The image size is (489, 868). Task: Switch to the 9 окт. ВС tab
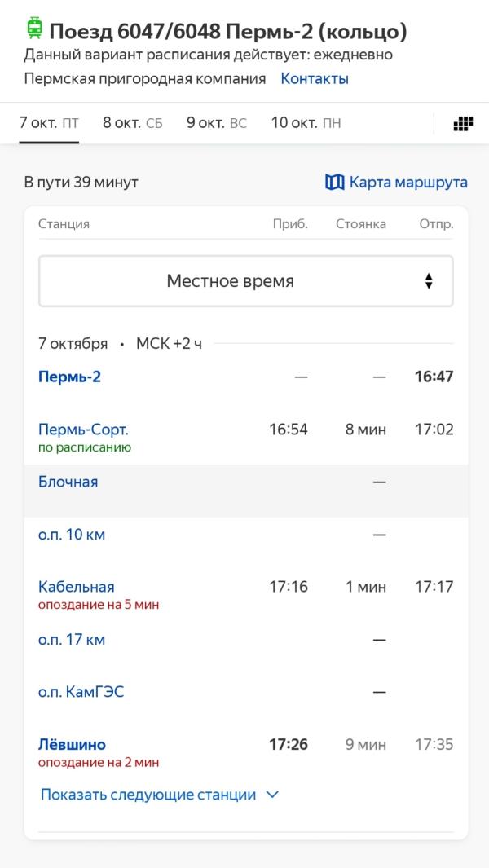coord(216,123)
